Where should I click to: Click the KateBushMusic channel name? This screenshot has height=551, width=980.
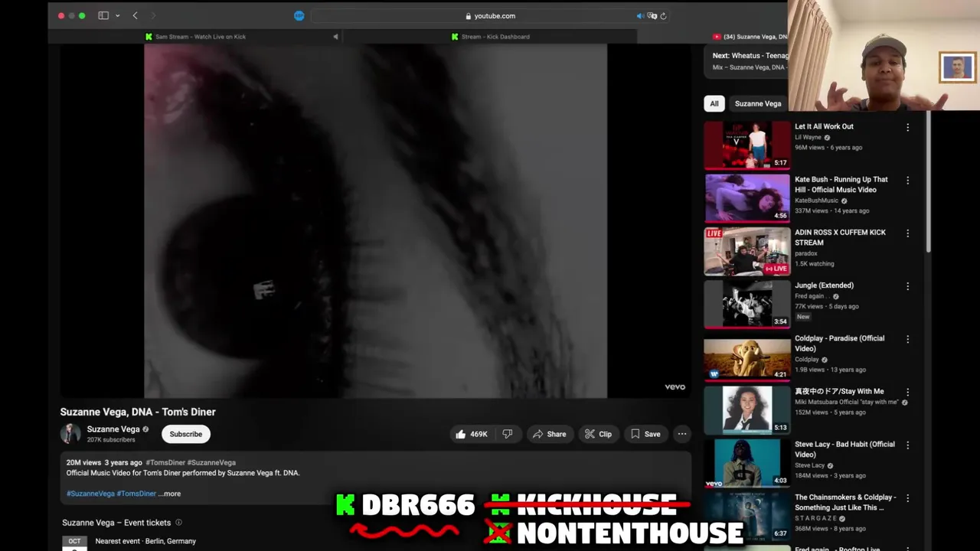pos(816,201)
